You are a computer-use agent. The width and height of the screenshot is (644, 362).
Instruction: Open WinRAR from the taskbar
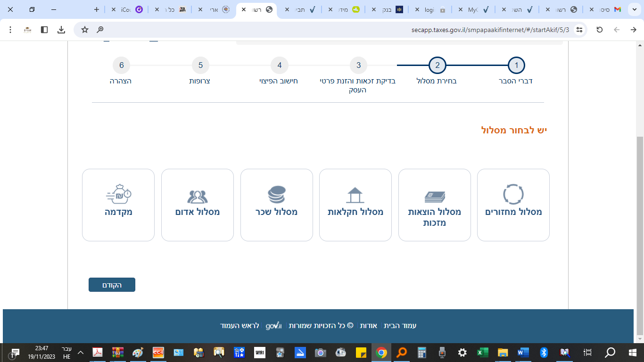coord(117,353)
